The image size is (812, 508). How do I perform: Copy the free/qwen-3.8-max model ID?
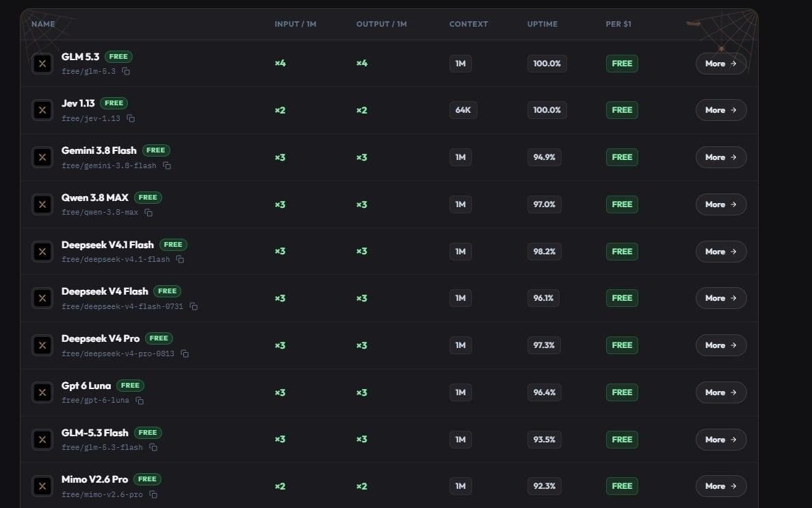148,213
